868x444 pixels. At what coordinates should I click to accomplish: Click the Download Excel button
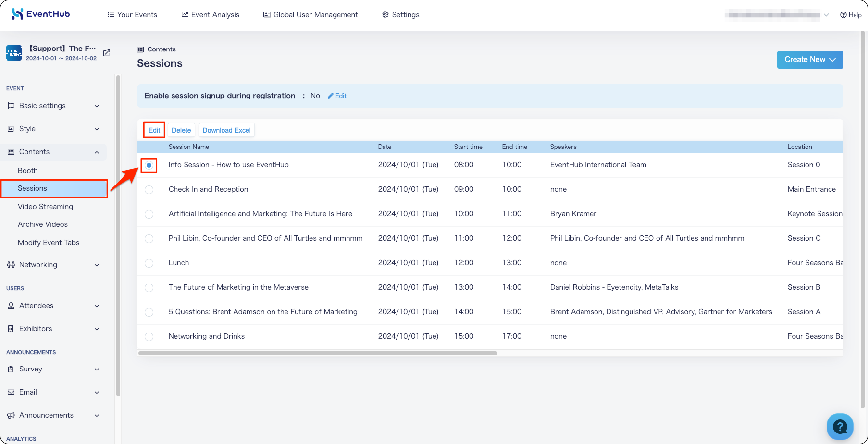tap(226, 130)
